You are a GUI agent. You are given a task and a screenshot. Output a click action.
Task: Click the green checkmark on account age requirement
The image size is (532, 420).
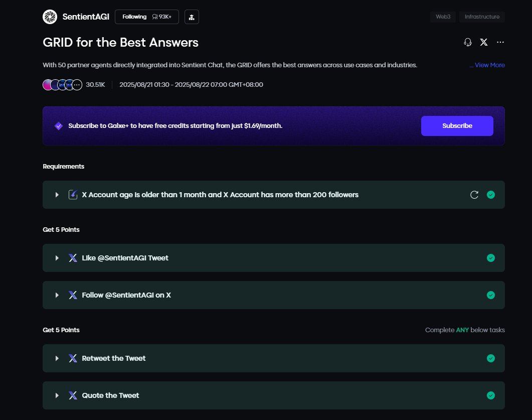[x=490, y=195]
